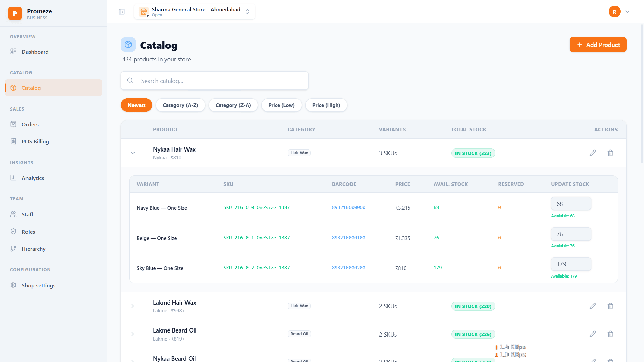The width and height of the screenshot is (644, 362).
Task: Click Add Product button
Action: coord(598,45)
